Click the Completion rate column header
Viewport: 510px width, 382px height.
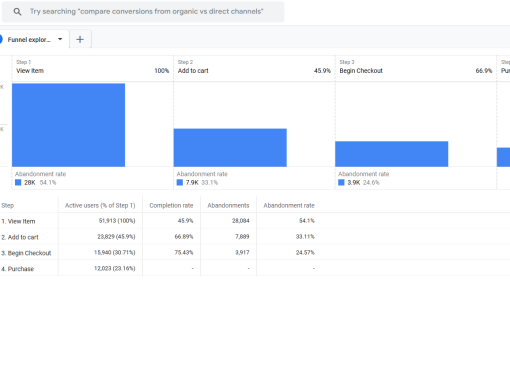(x=171, y=205)
